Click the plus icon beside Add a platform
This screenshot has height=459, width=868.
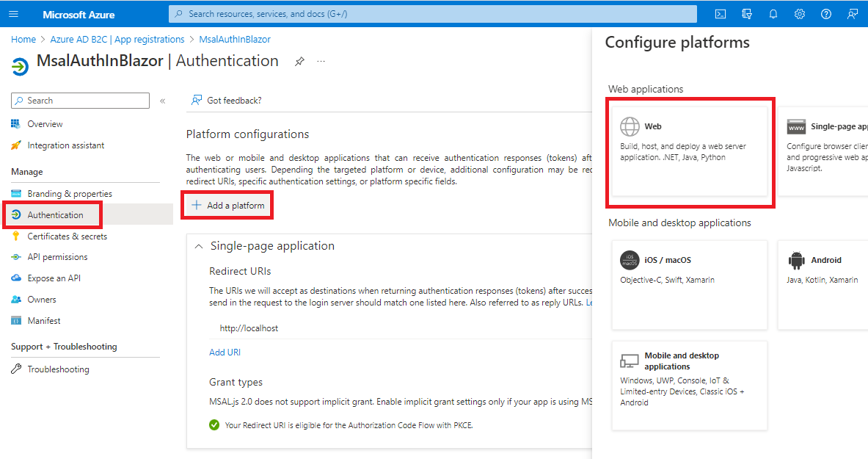click(197, 206)
